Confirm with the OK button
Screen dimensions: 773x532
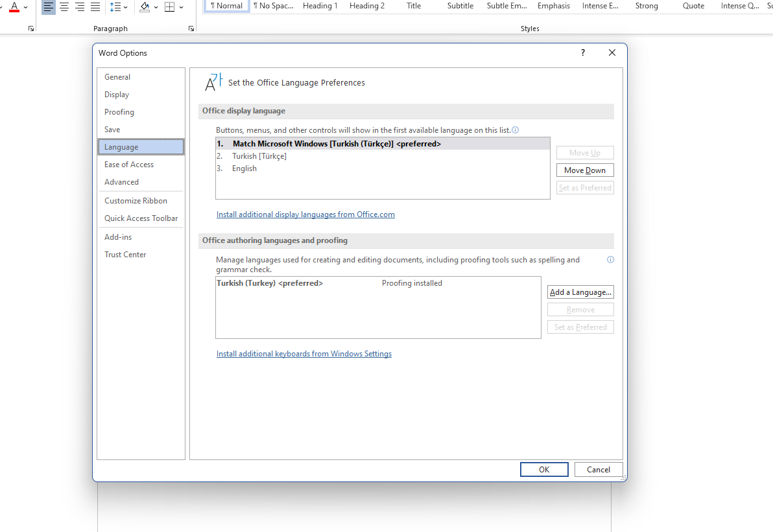point(544,469)
